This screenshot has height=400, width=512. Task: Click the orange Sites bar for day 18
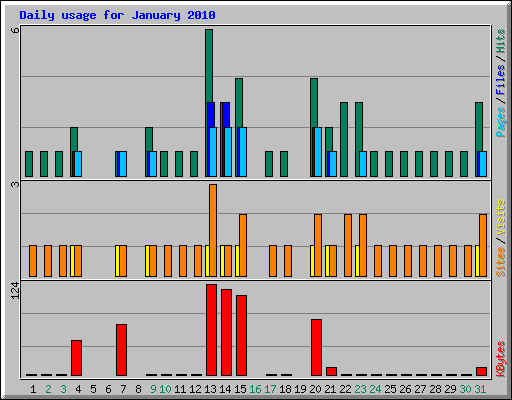pyautogui.click(x=288, y=261)
